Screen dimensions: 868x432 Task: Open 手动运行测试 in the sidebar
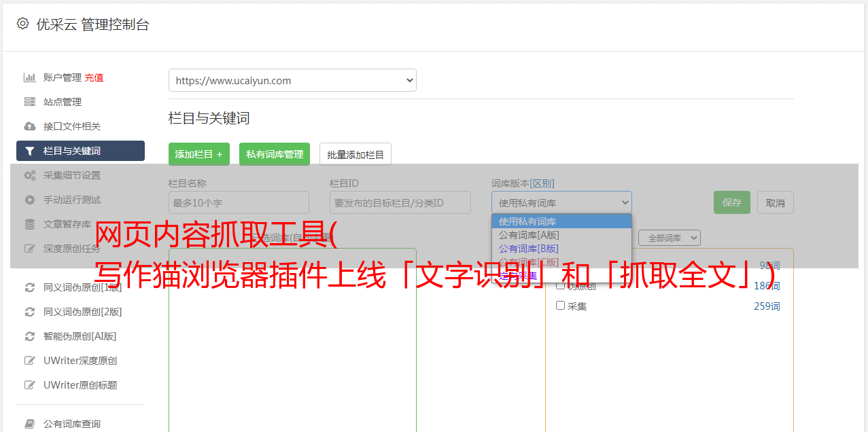[x=72, y=200]
